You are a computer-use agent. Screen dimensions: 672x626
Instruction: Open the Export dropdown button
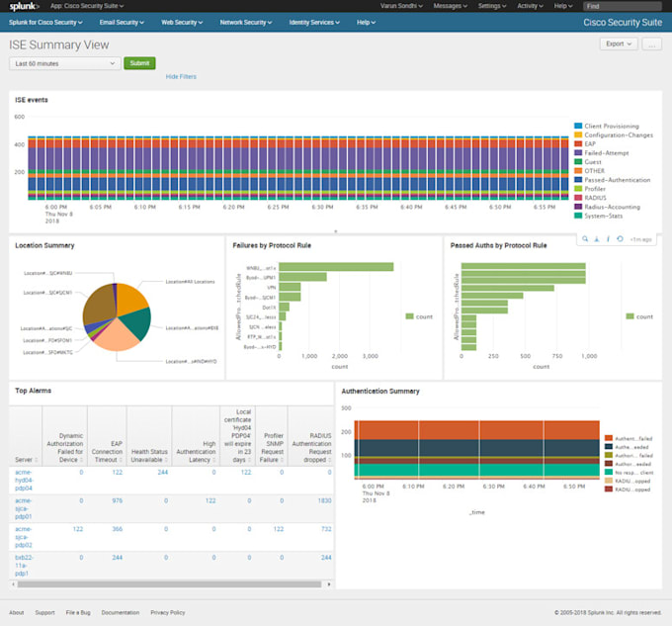pyautogui.click(x=619, y=44)
